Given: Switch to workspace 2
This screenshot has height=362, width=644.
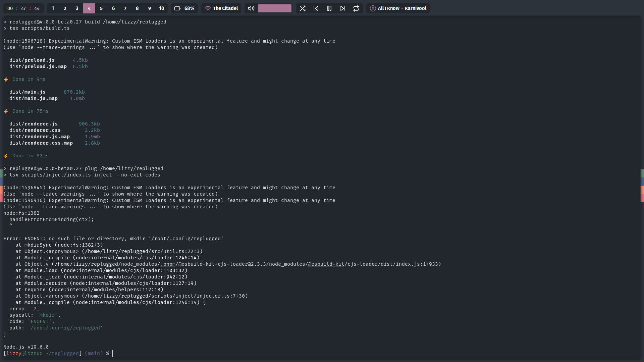Looking at the screenshot, I should click(x=65, y=8).
